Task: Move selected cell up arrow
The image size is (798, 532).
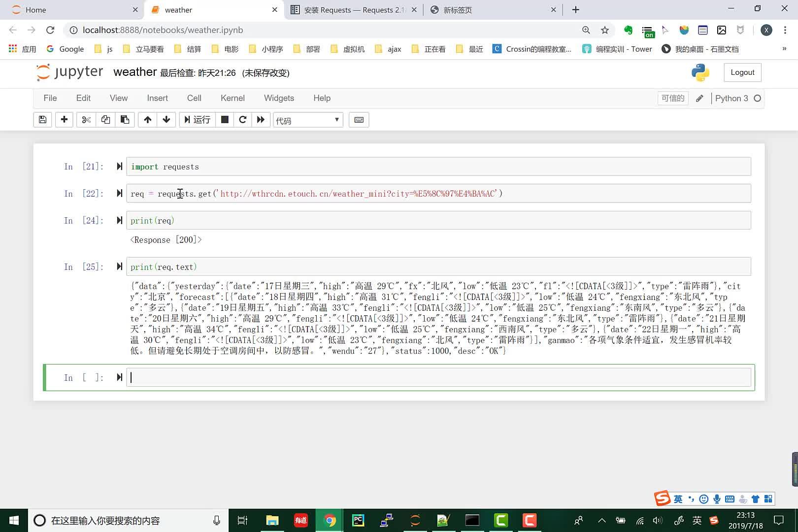Action: pyautogui.click(x=148, y=120)
